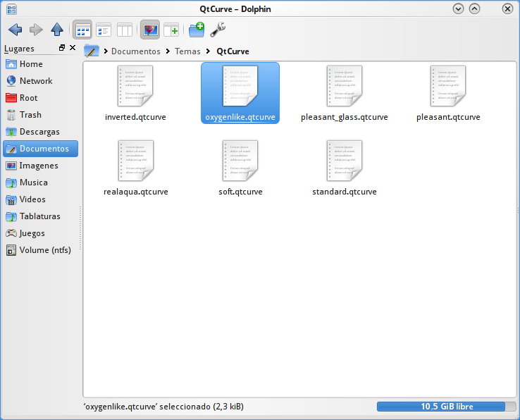Select Documentos place
This screenshot has height=420, width=520.
(40, 149)
